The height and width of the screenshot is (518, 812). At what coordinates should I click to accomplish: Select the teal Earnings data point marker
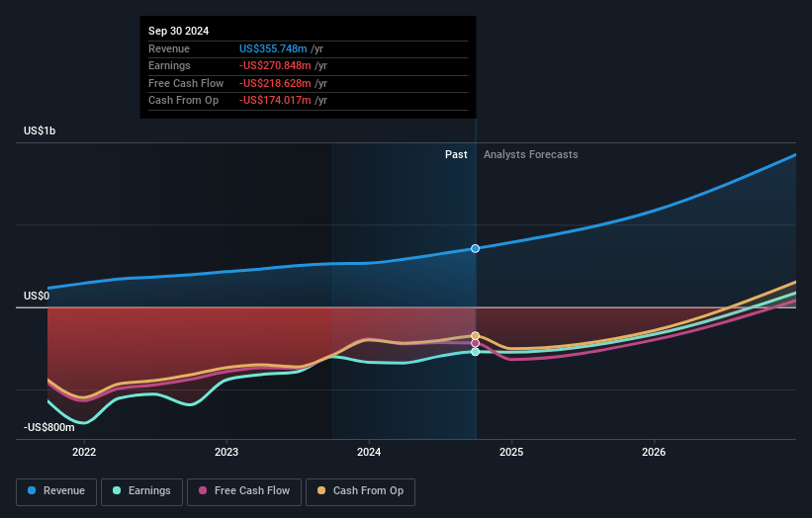pos(476,352)
